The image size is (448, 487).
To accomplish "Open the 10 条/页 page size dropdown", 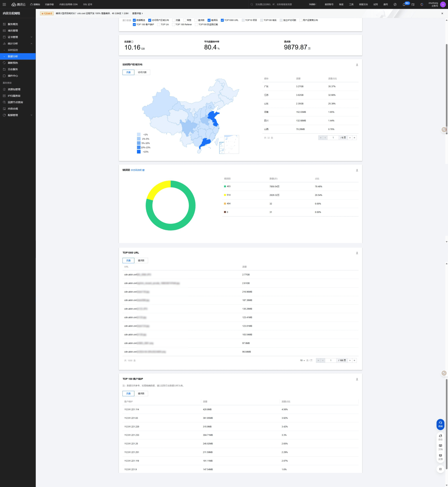I will 302,361.
